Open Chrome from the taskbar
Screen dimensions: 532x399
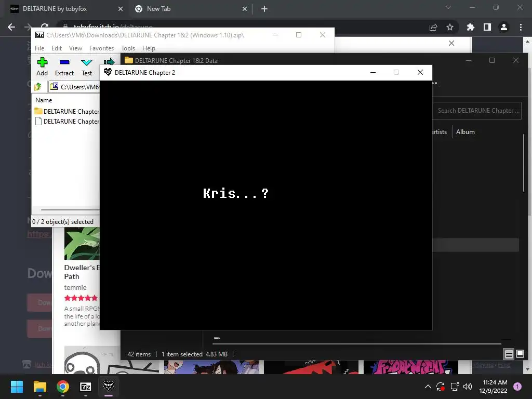[63, 387]
